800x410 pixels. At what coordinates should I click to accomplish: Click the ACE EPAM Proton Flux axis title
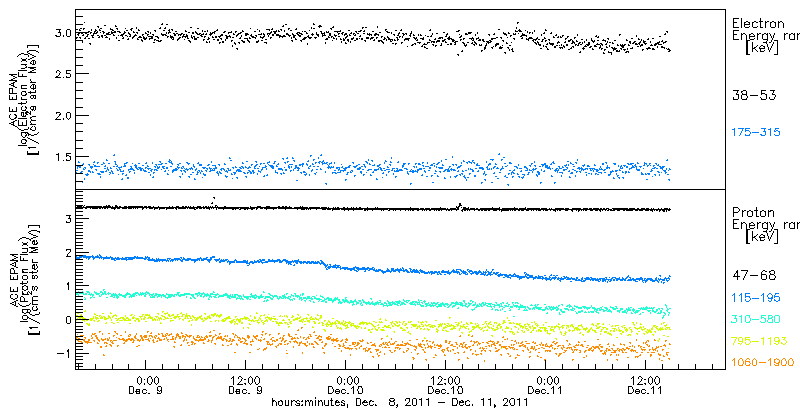(24, 279)
